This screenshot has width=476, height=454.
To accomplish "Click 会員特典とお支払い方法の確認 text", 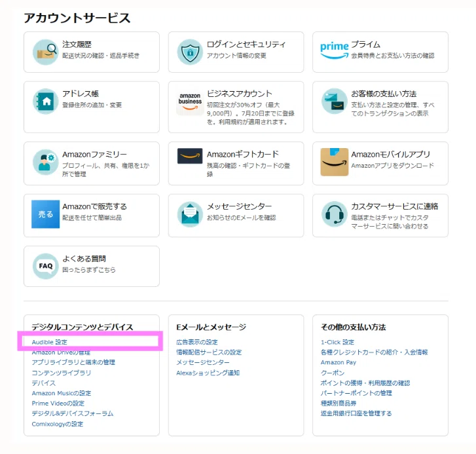I will click(x=393, y=56).
